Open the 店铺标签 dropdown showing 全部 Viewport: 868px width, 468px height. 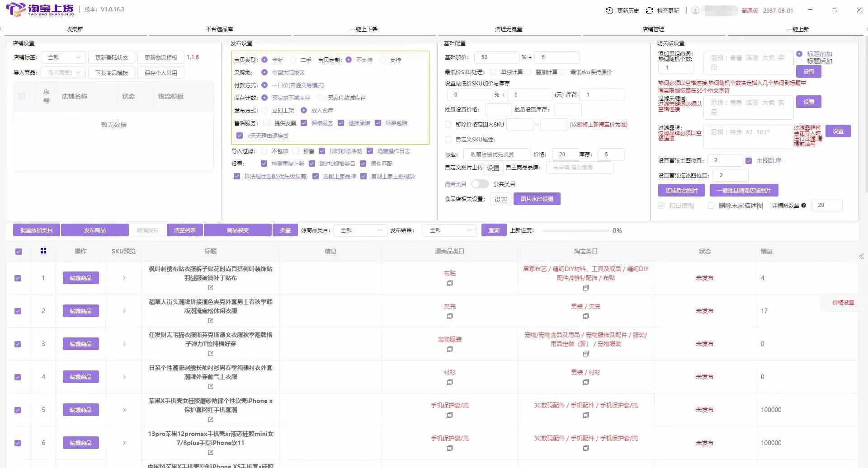63,57
